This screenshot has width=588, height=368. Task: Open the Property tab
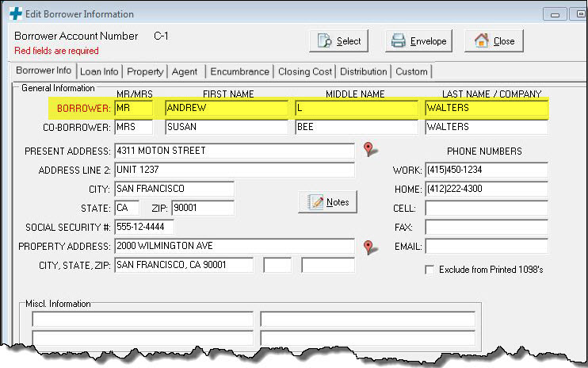(145, 71)
